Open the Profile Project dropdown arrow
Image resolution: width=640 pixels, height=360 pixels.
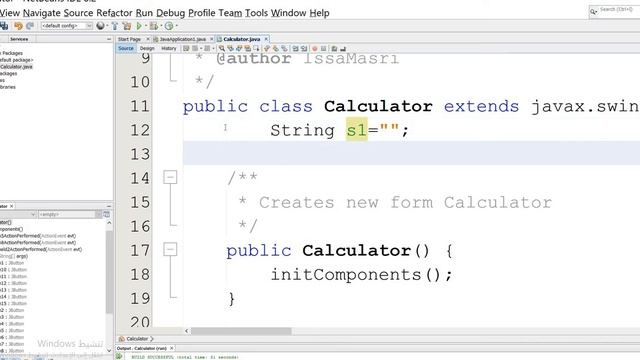176,26
